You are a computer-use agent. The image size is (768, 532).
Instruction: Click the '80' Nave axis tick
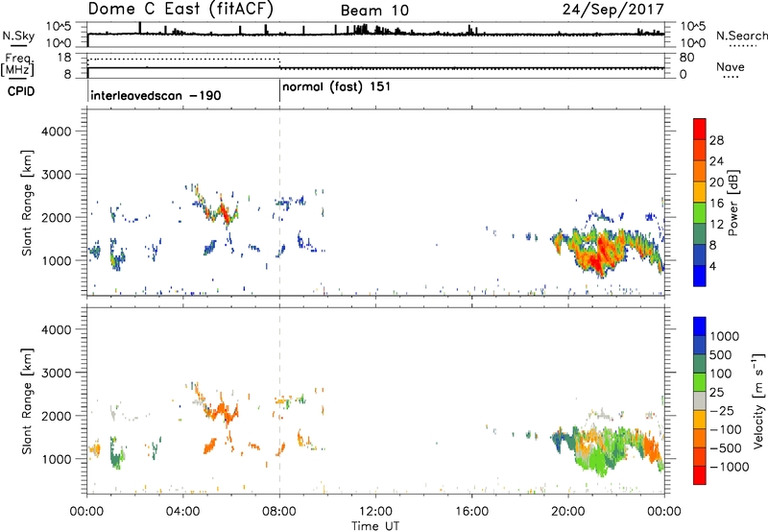tap(687, 58)
